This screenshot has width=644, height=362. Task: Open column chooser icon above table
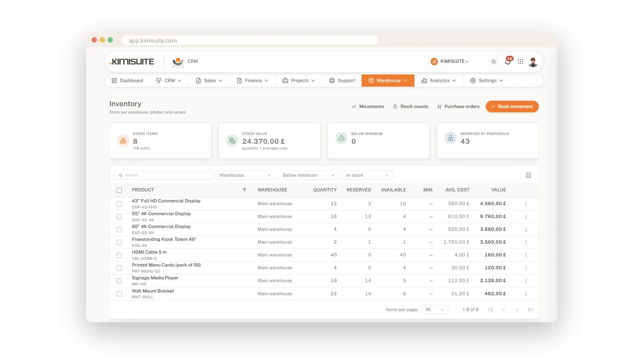click(528, 175)
